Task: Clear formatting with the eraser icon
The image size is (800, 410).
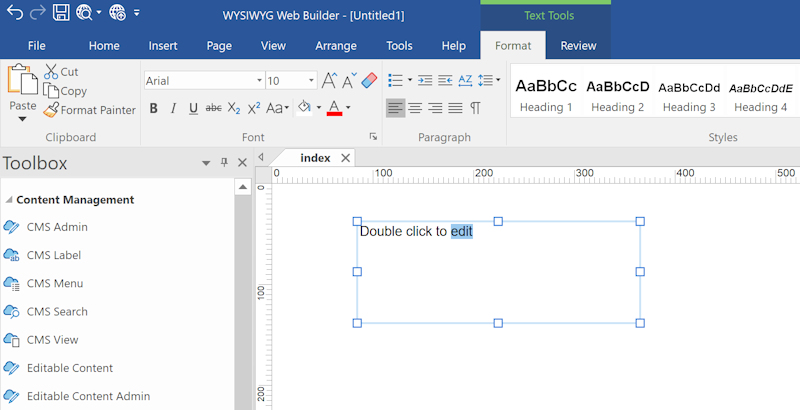Action: point(368,81)
